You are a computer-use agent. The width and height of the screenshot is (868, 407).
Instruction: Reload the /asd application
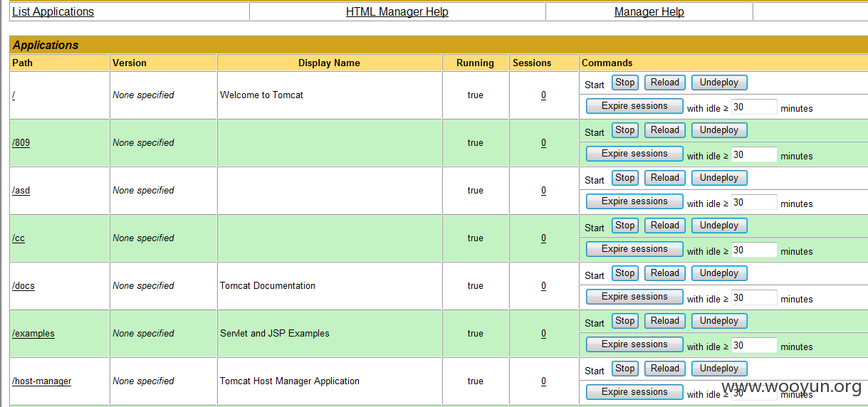click(665, 178)
